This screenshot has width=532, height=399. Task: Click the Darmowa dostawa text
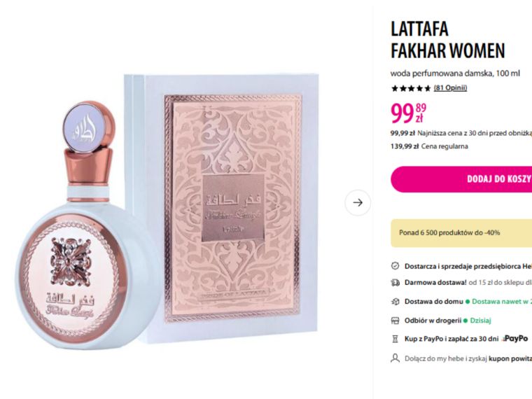coord(435,283)
